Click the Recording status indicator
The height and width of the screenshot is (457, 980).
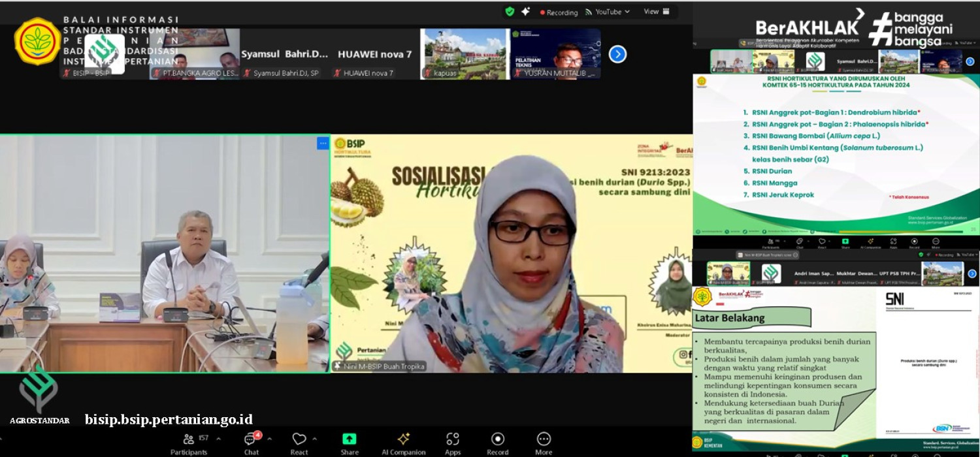pyautogui.click(x=559, y=12)
